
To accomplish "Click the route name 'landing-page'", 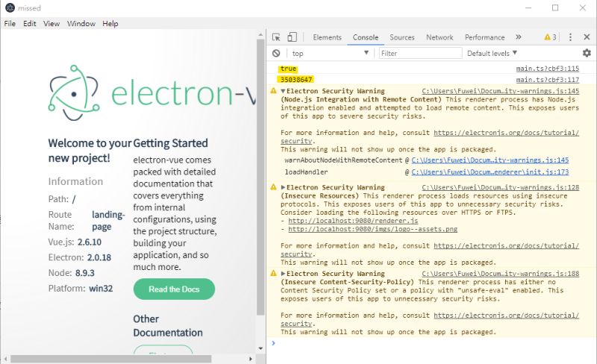I will (x=108, y=221).
